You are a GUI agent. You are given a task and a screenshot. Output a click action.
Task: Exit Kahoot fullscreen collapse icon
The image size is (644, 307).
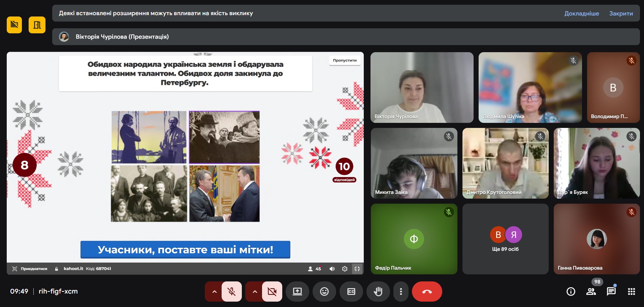(x=357, y=269)
